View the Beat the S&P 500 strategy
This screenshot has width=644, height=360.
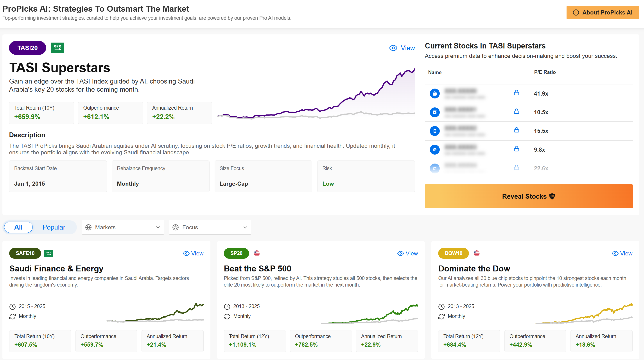coord(408,254)
